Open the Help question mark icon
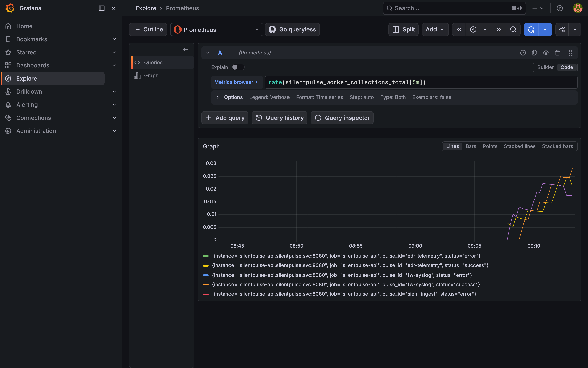 [x=560, y=8]
